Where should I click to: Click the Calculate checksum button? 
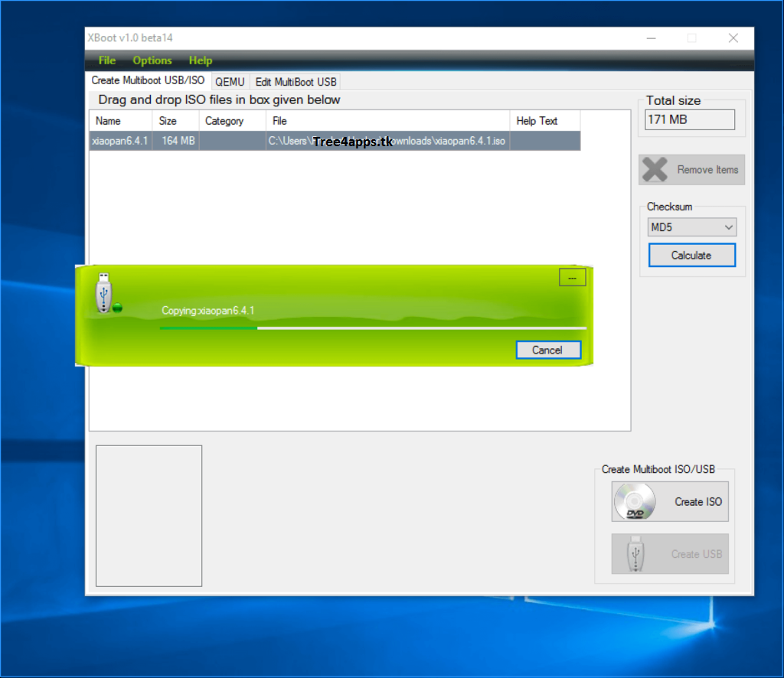(691, 255)
